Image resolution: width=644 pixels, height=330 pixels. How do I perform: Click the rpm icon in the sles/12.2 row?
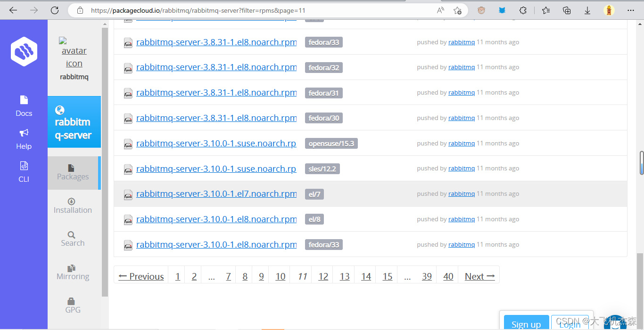click(128, 169)
